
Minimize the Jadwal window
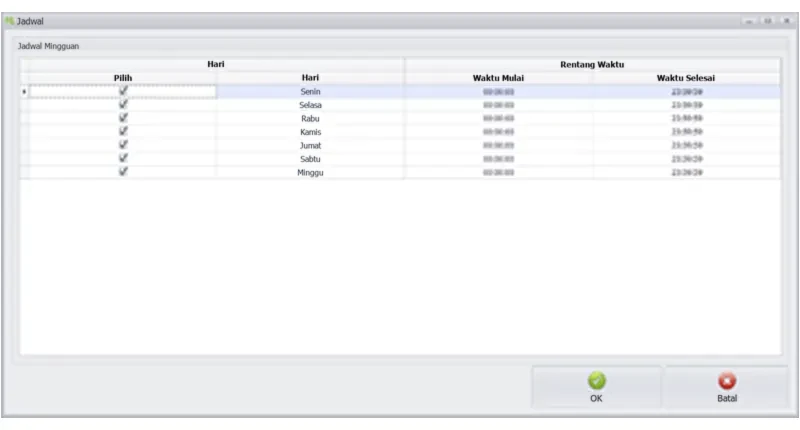pos(748,21)
